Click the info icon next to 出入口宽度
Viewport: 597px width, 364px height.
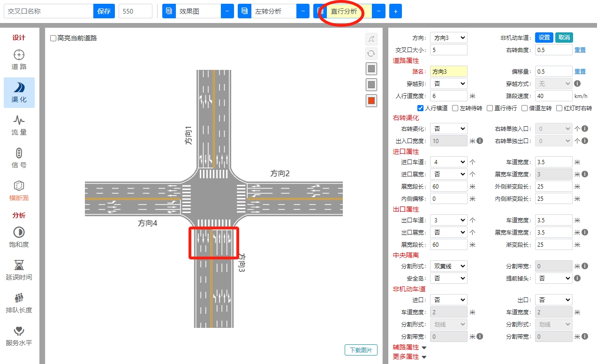pyautogui.click(x=480, y=141)
